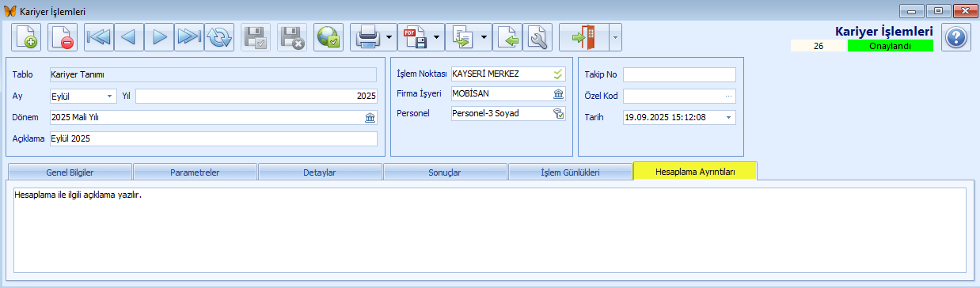This screenshot has height=288, width=980.
Task: Click the page with green arrow icon
Action: tap(509, 37)
